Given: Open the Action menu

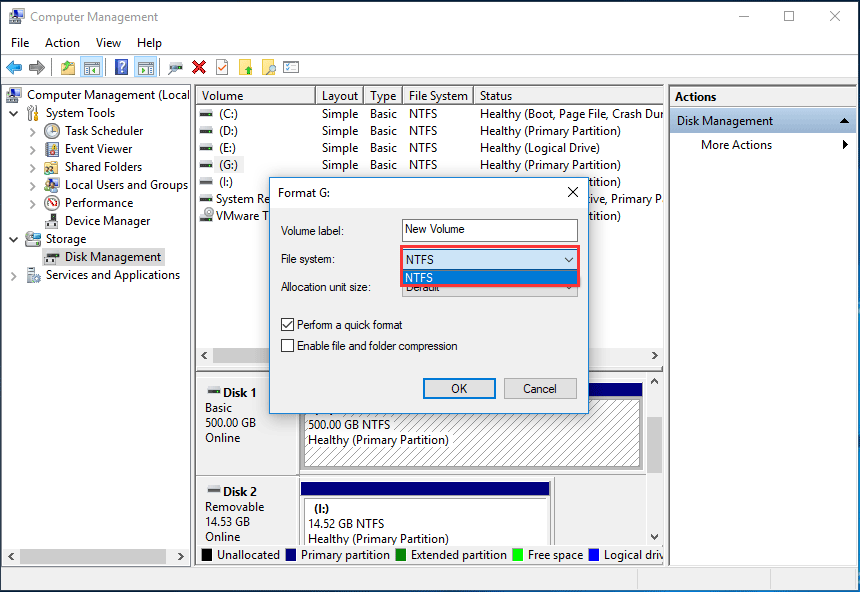Looking at the screenshot, I should point(62,43).
